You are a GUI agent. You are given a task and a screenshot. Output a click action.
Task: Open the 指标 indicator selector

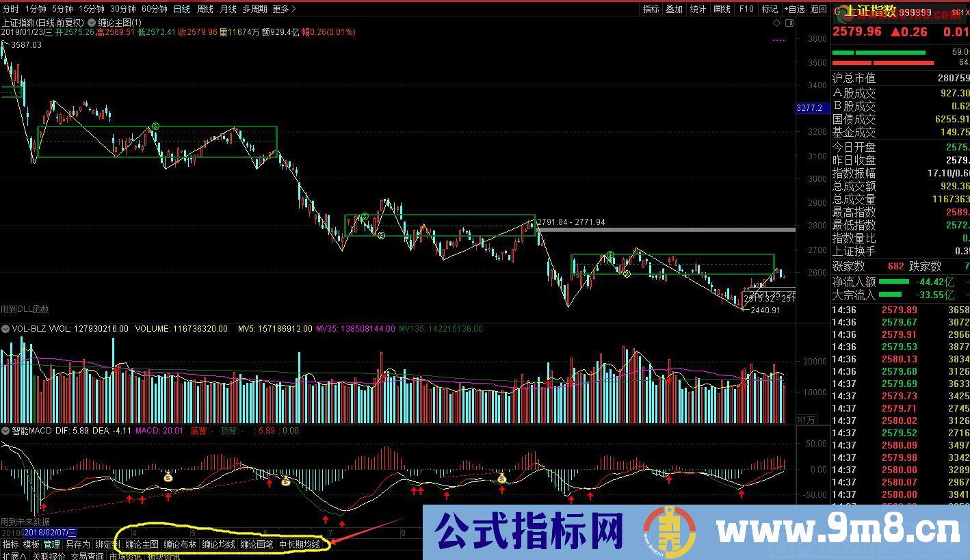pyautogui.click(x=649, y=9)
